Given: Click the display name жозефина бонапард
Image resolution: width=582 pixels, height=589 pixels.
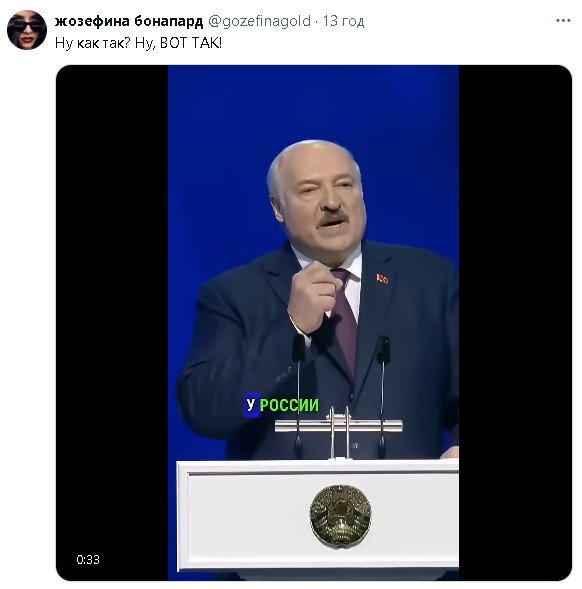Looking at the screenshot, I should pos(129,21).
